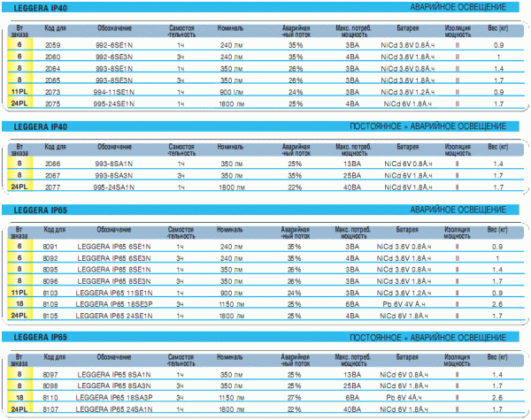Click designation LEGGERA IP65 8SA1N

pyautogui.click(x=114, y=375)
